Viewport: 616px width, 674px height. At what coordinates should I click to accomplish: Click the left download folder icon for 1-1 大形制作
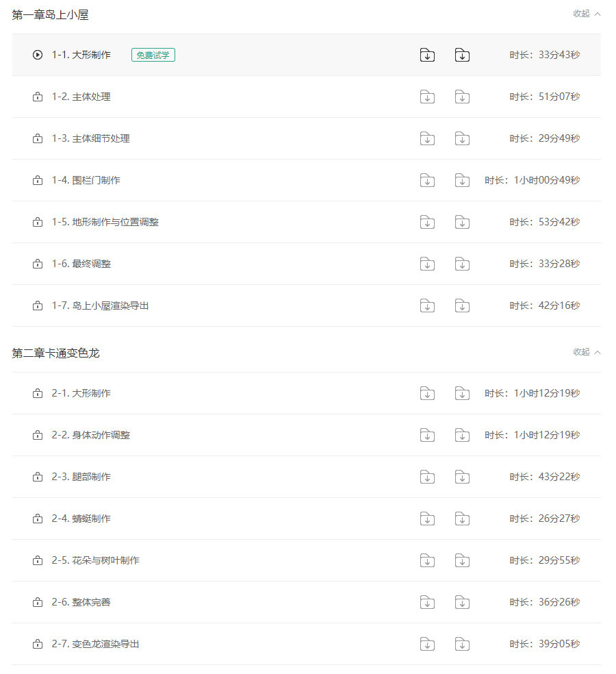[x=427, y=55]
